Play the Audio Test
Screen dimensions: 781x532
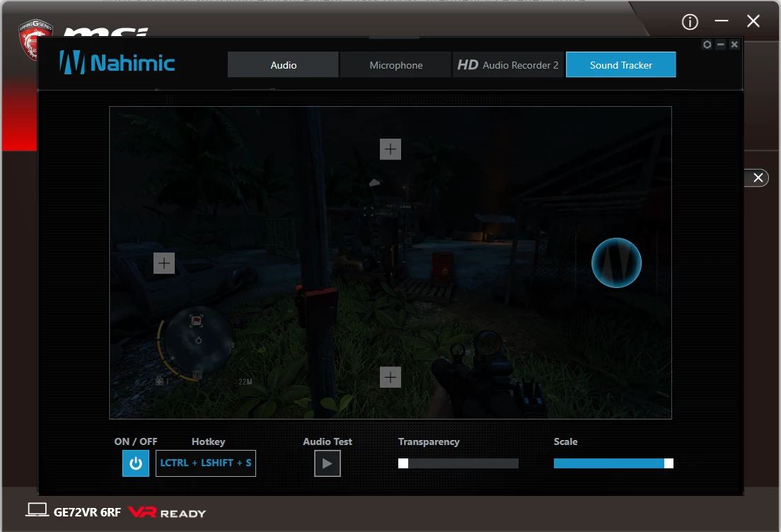point(328,463)
